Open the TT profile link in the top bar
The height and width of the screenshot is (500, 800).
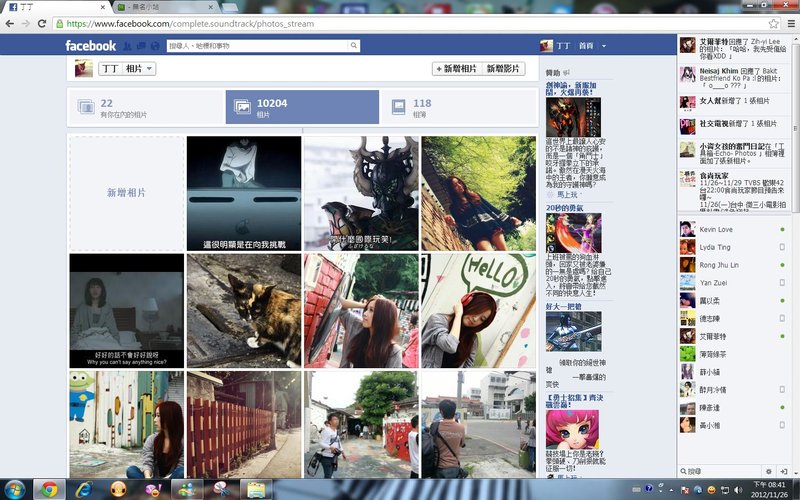555,46
